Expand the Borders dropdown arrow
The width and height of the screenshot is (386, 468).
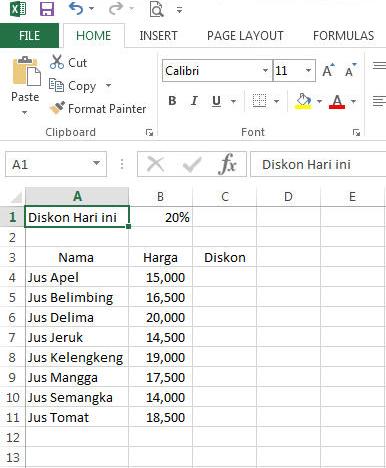[x=276, y=101]
